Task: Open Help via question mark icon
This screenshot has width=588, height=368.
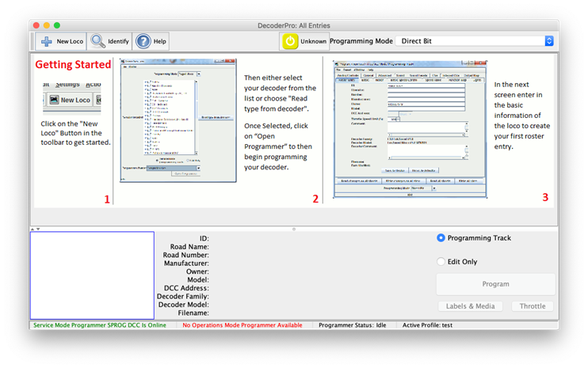Action: click(x=143, y=41)
